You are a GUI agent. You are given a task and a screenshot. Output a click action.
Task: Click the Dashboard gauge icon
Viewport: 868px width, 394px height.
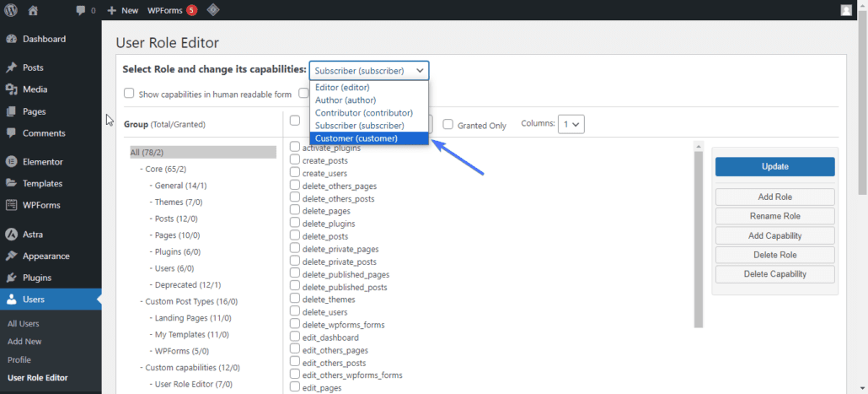pos(10,40)
